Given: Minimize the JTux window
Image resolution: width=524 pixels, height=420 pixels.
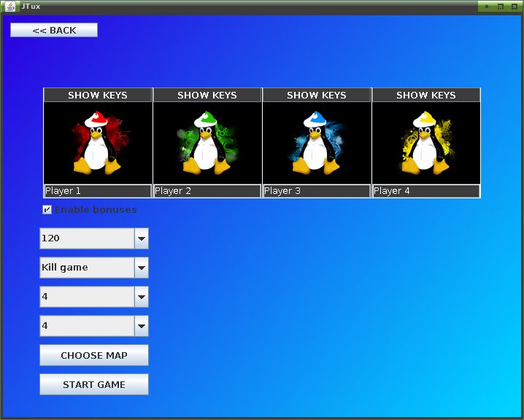Looking at the screenshot, I should coord(486,7).
